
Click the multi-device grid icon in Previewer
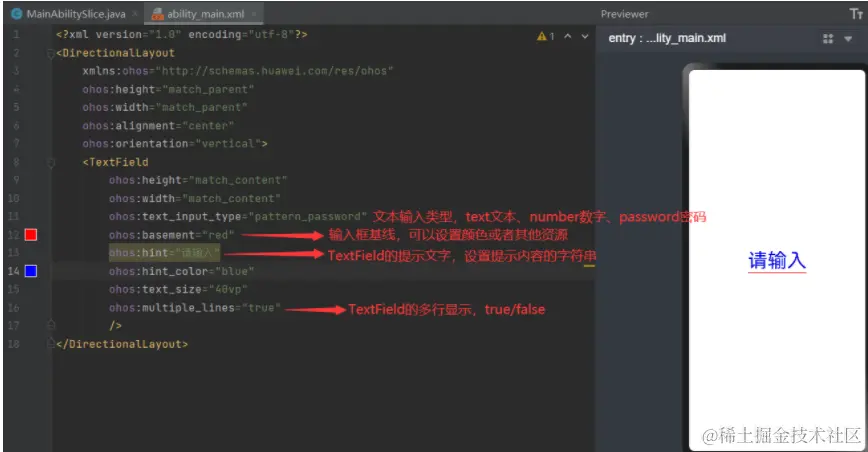(828, 39)
